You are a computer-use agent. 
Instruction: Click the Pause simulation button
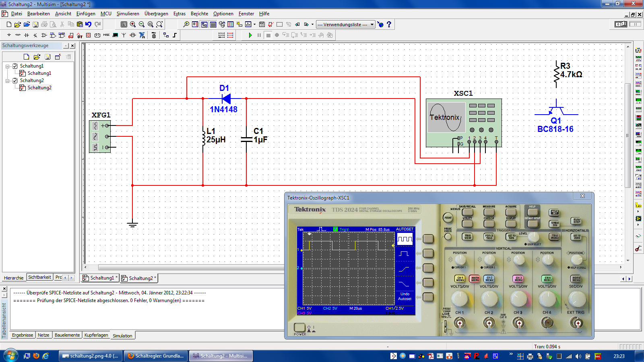259,35
